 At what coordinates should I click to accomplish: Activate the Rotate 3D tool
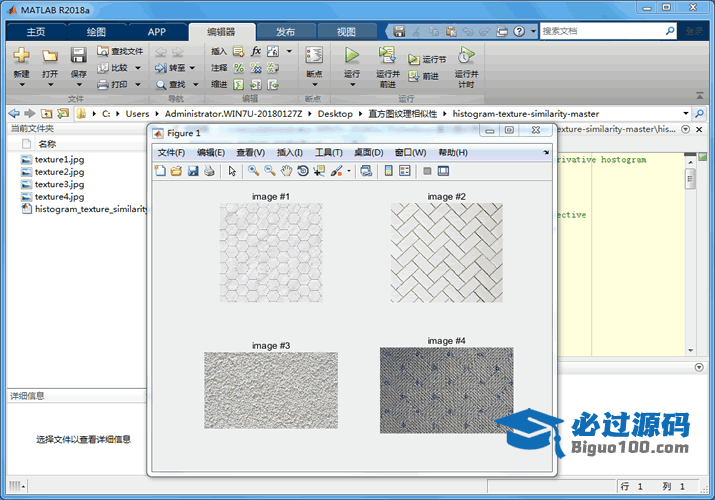pos(302,171)
